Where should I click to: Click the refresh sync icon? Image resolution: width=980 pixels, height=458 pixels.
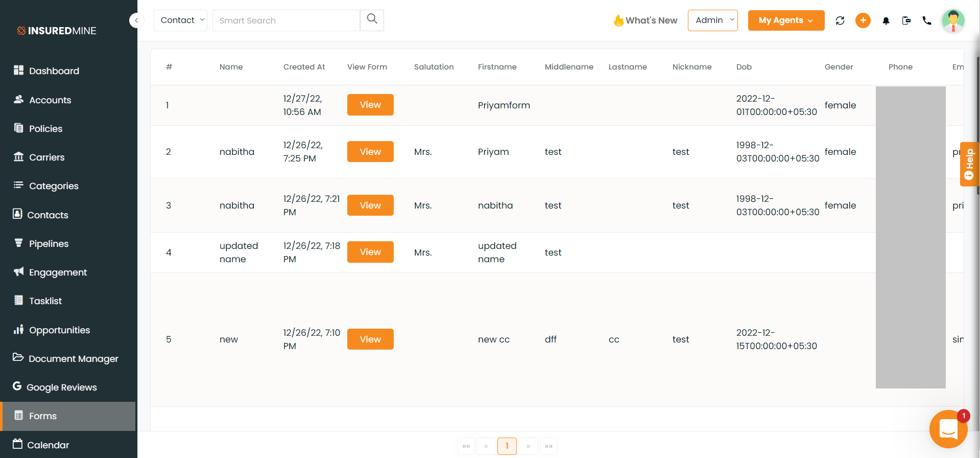(x=840, y=20)
